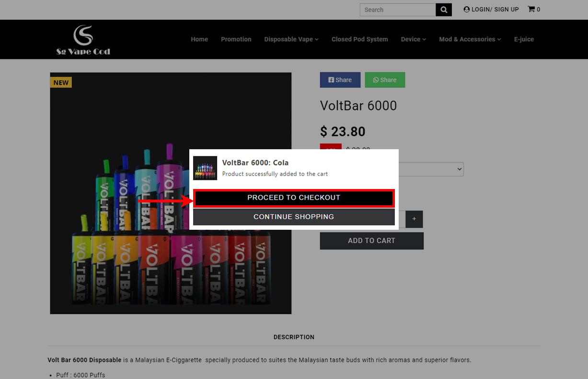The width and height of the screenshot is (588, 379).
Task: Click the Sg Vape Cod logo
Action: click(83, 40)
